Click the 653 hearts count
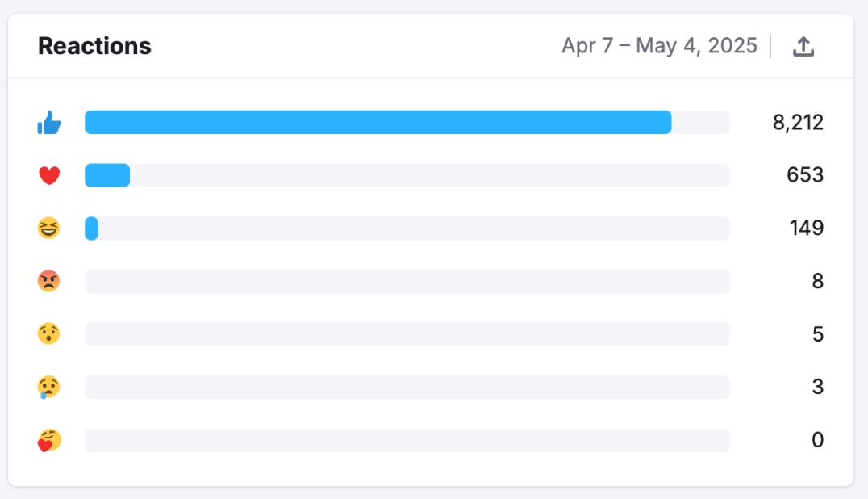 point(805,175)
